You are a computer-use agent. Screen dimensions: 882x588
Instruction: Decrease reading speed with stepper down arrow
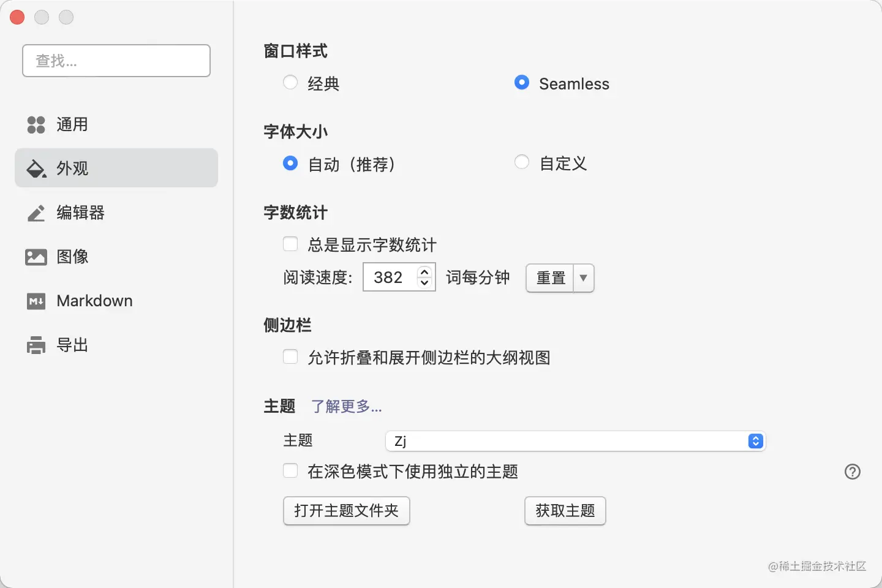coord(424,283)
